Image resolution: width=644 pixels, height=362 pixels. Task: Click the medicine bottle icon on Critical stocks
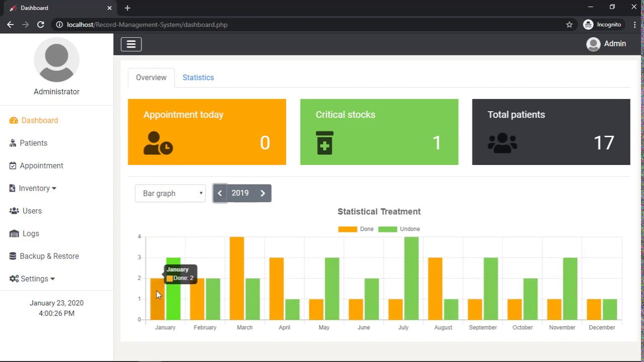tap(325, 143)
